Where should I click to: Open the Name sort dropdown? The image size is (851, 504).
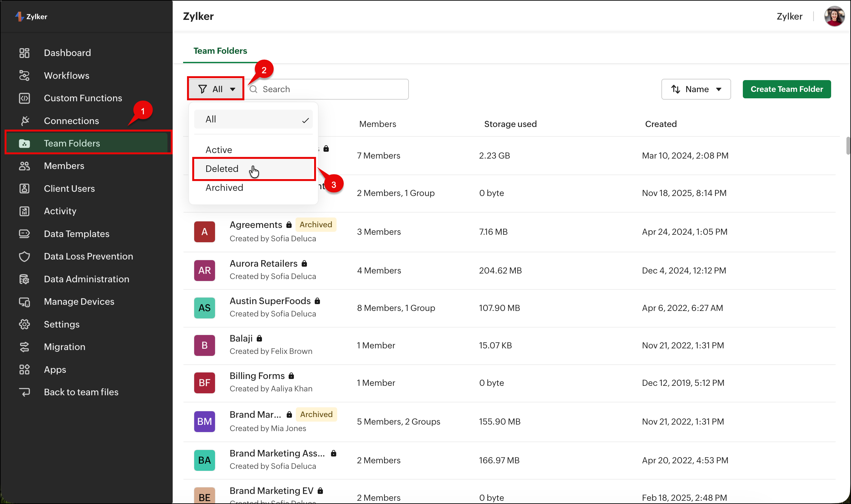[x=696, y=89]
